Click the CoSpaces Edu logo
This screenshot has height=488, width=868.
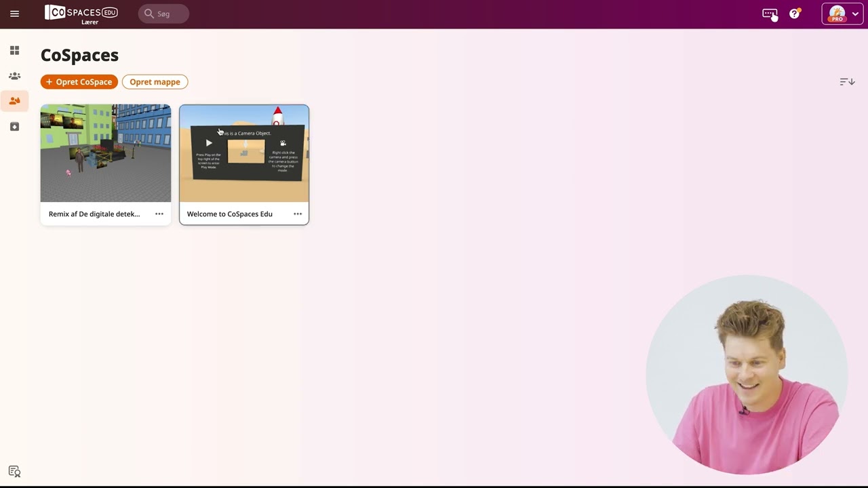(81, 14)
